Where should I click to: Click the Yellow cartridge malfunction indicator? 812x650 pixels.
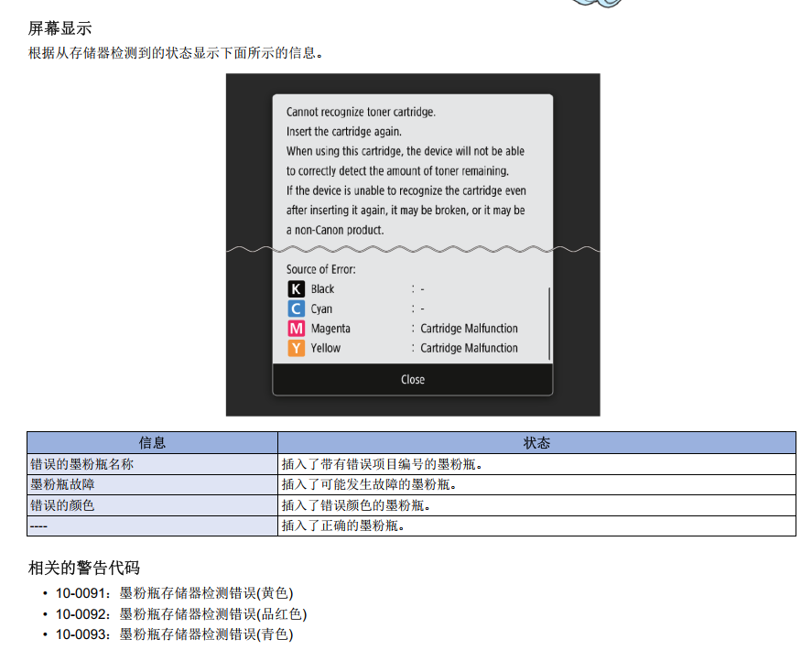(x=470, y=348)
